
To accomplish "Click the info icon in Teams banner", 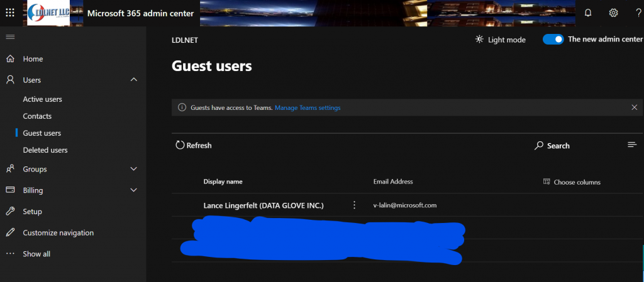I will 182,107.
